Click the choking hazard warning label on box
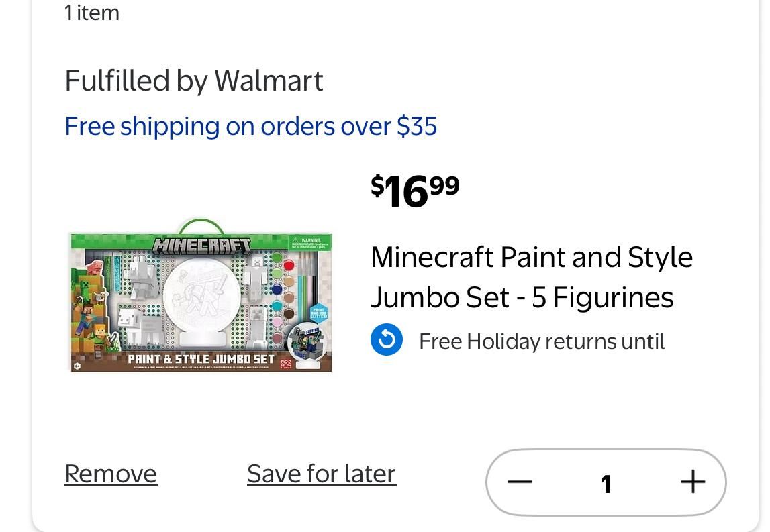Screen dimensions: 770x532 tap(309, 242)
